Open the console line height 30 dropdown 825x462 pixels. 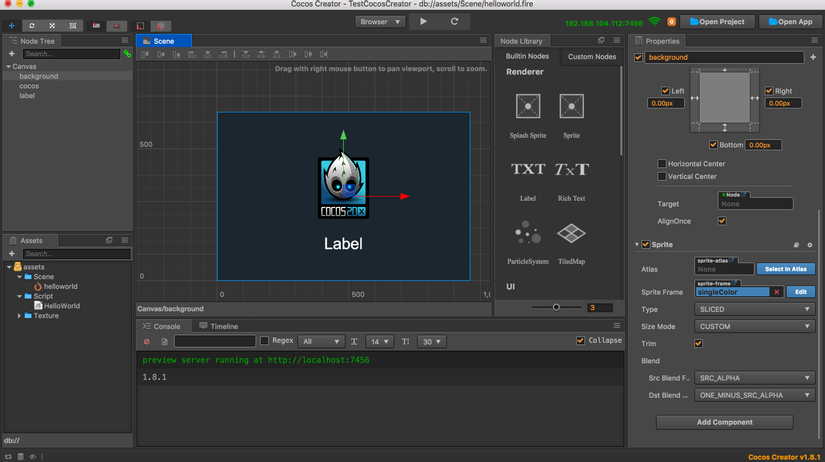[431, 342]
